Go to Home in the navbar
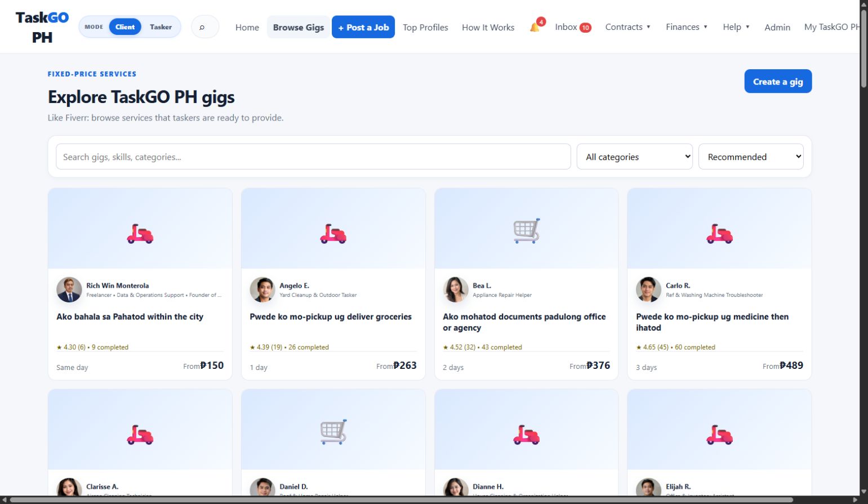Image resolution: width=868 pixels, height=504 pixels. coord(247,27)
